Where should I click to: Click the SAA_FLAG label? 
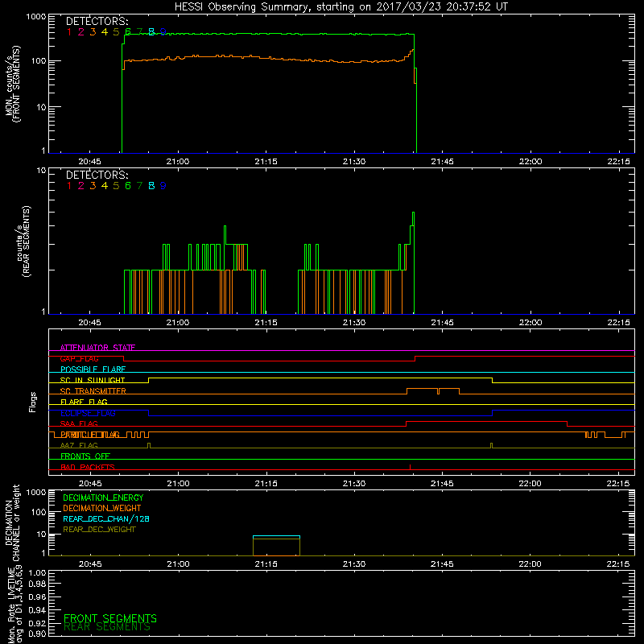click(x=79, y=424)
